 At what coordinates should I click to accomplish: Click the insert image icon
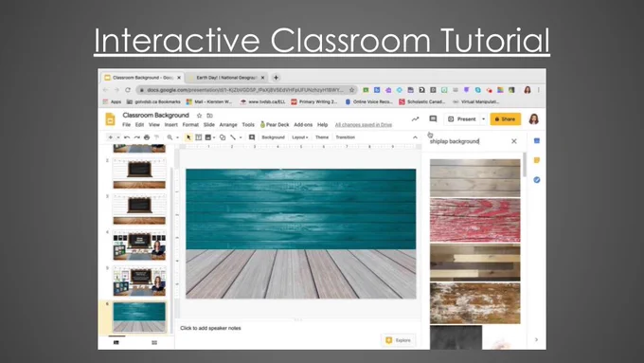(208, 137)
